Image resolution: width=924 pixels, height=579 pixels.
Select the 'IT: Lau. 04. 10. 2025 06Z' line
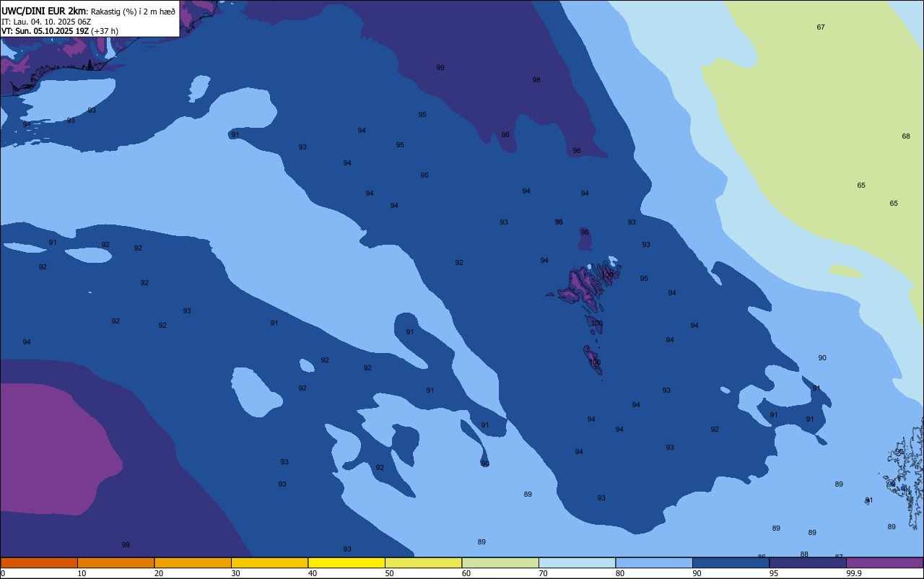coord(46,22)
